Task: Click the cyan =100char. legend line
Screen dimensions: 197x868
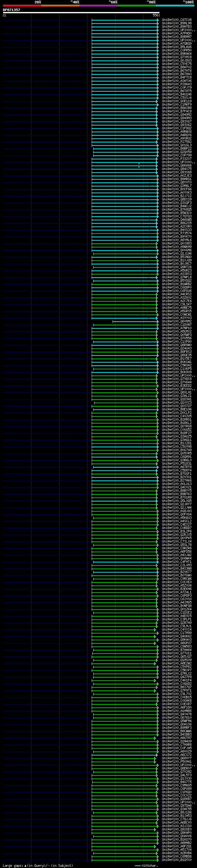Action: [x=138, y=866]
